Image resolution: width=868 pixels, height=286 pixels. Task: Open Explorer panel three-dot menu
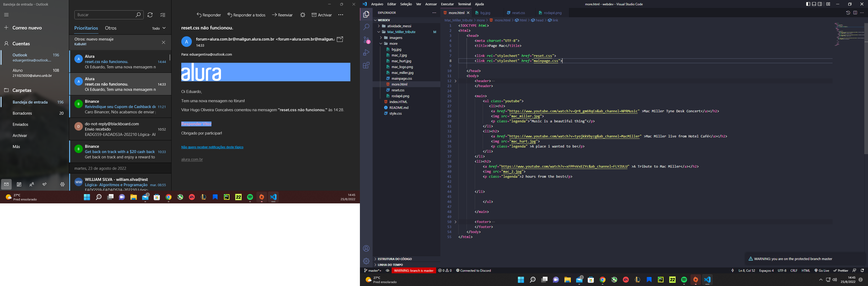[434, 13]
